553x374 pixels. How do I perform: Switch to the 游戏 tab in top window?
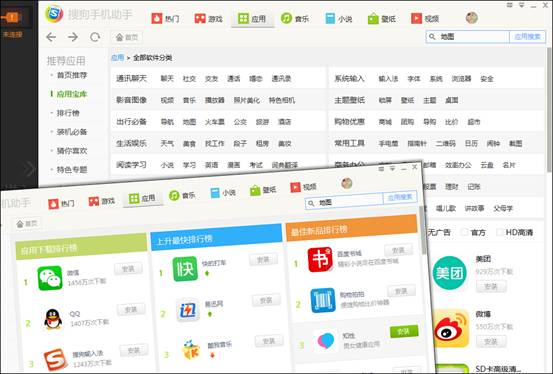208,18
